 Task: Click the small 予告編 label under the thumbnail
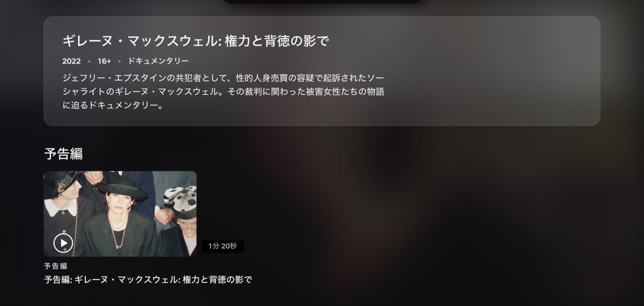55,266
